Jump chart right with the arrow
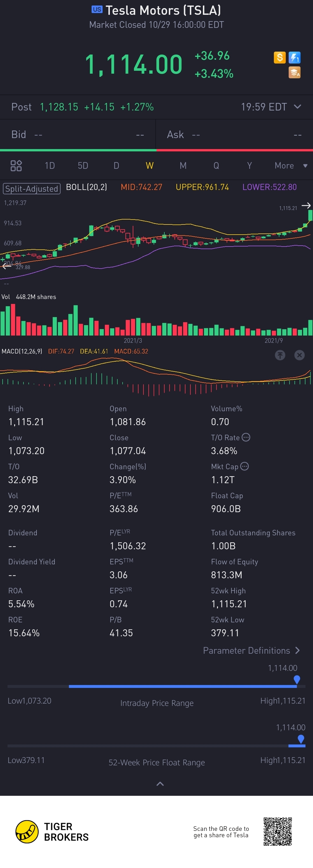Screen dimensions: 313x868 306,205
